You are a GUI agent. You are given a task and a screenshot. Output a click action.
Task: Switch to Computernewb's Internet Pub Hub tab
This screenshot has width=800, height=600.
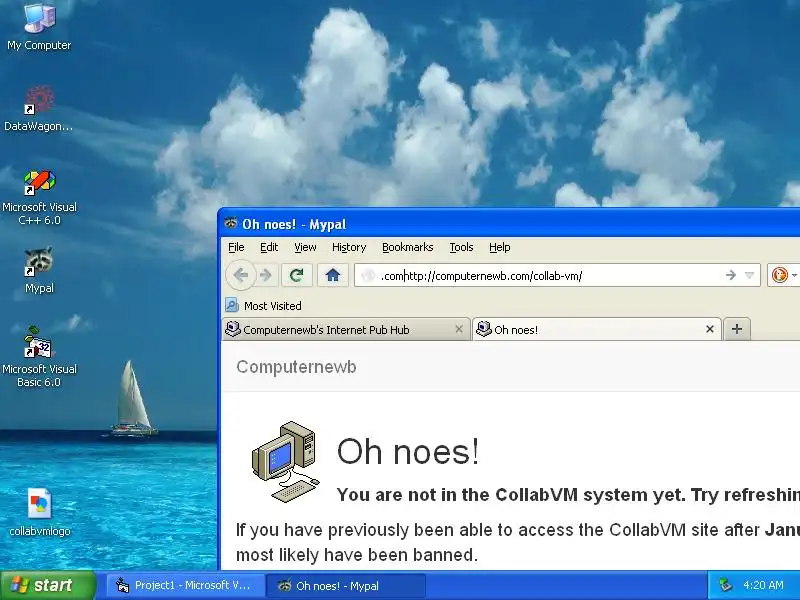[x=345, y=330]
